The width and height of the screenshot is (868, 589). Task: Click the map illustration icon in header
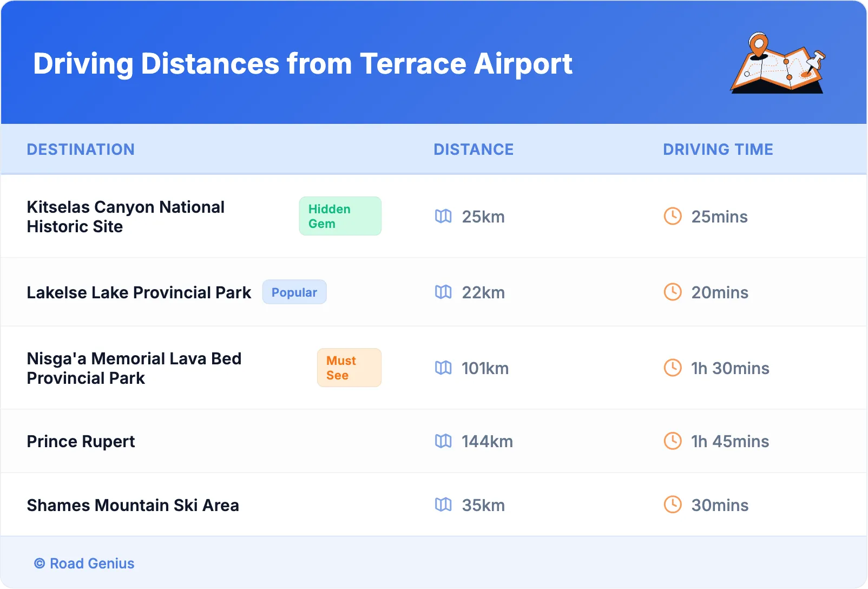point(778,63)
